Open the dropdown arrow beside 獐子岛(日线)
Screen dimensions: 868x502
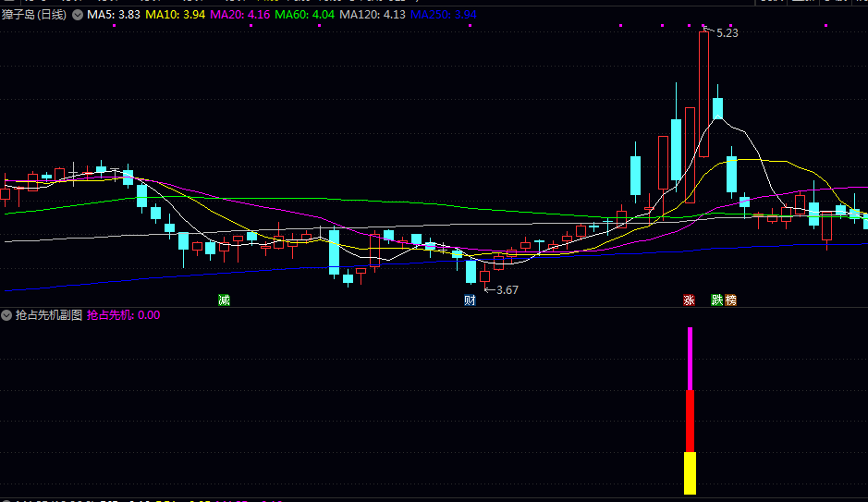point(77,15)
